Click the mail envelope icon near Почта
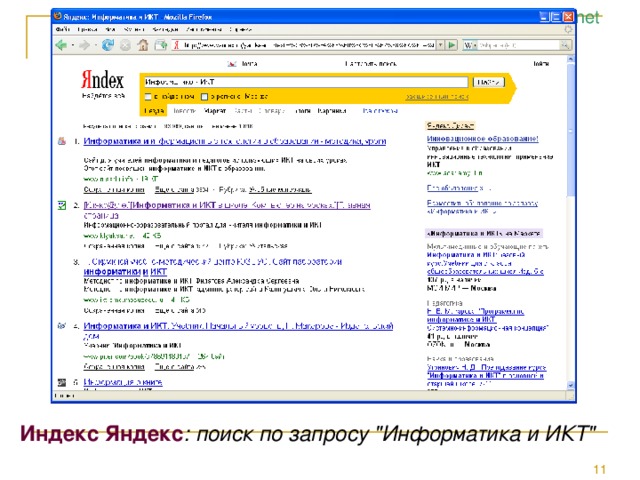This screenshot has height=480, width=640. click(232, 64)
